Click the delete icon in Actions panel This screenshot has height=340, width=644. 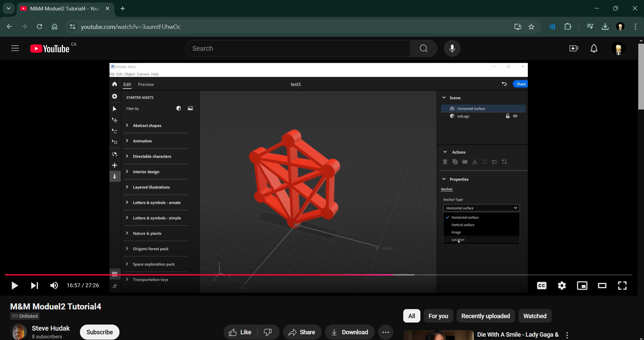pos(445,162)
